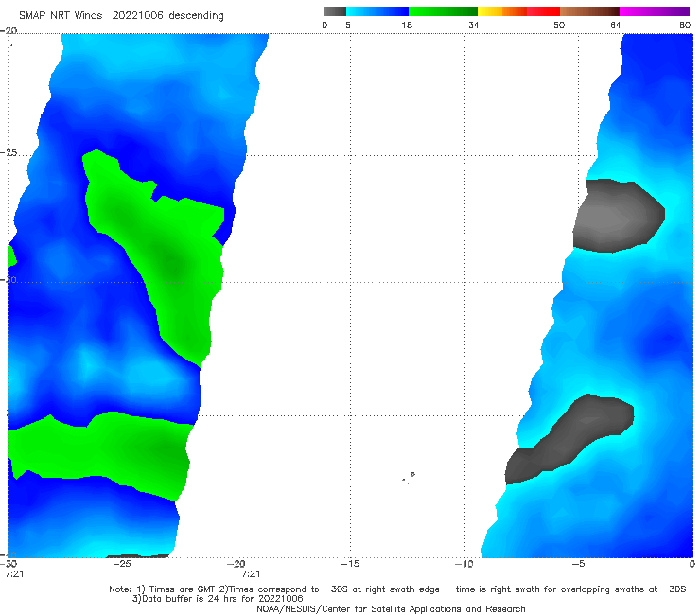Click latitude label '-25' on left axis
Image resolution: width=700 pixels, height=615 pixels.
click(x=9, y=153)
